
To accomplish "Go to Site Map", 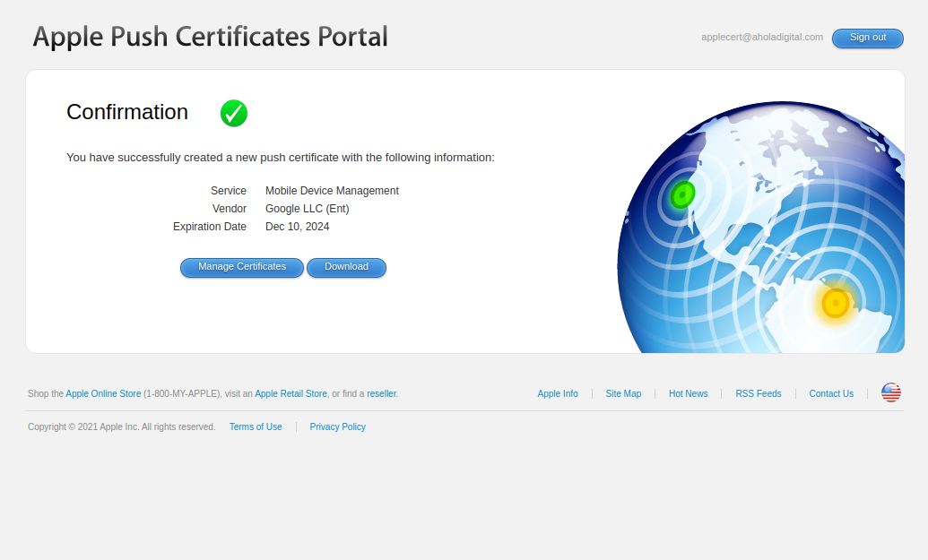I will (623, 394).
